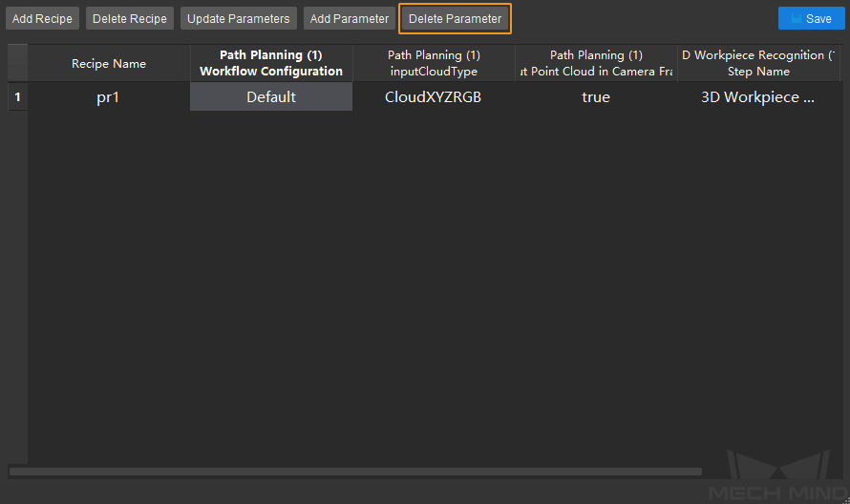Click the Add Parameter button
850x504 pixels.
click(x=350, y=18)
